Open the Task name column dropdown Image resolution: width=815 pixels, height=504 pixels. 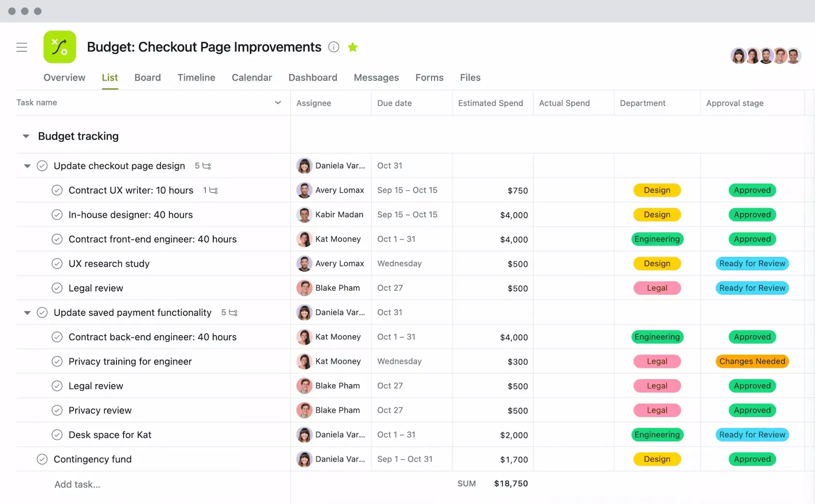point(277,102)
